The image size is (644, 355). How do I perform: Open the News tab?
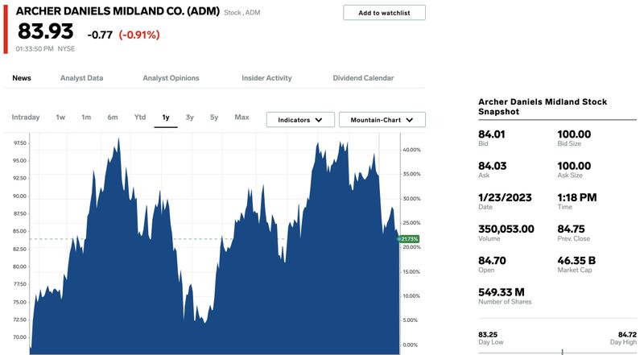[22, 78]
